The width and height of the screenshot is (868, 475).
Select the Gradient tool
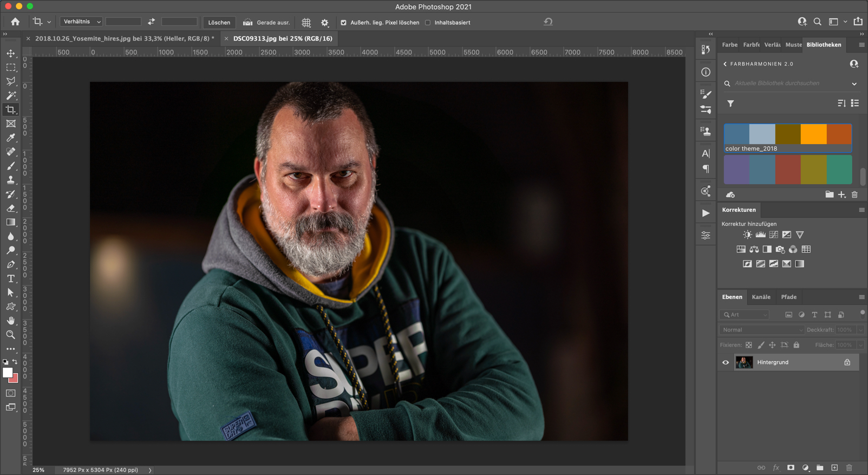pyautogui.click(x=11, y=222)
